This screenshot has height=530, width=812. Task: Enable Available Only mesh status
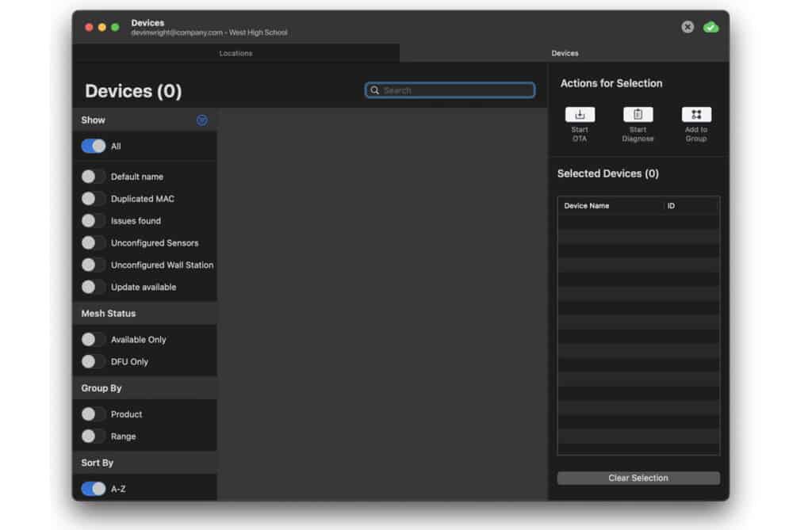pyautogui.click(x=94, y=340)
